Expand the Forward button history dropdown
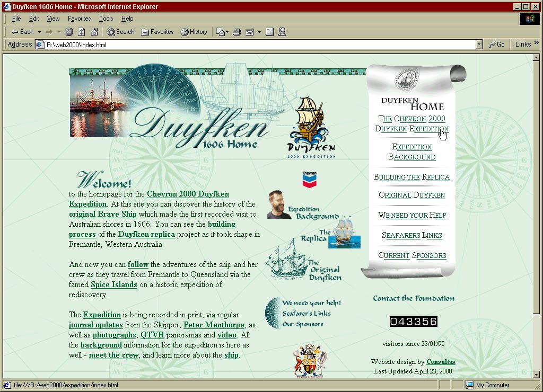Viewport: 543px width, 392px height. click(x=59, y=32)
